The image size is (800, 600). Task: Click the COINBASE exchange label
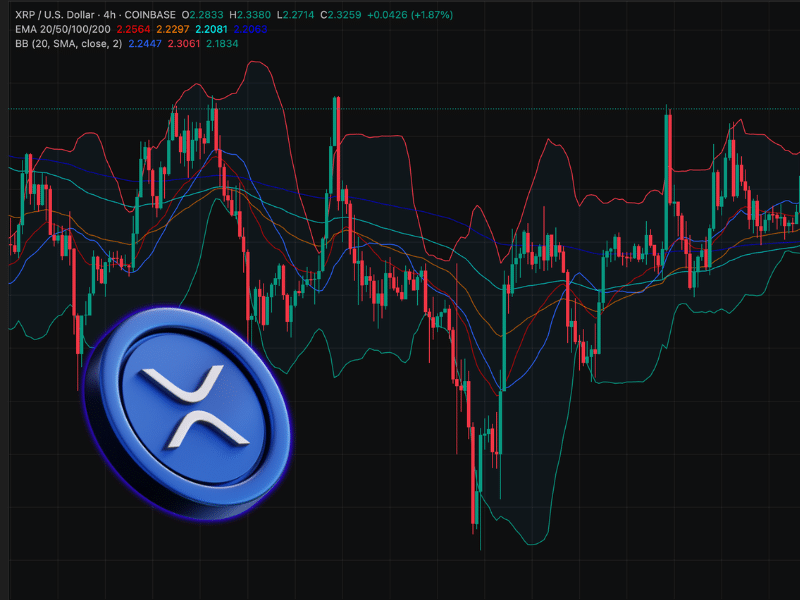tap(149, 15)
